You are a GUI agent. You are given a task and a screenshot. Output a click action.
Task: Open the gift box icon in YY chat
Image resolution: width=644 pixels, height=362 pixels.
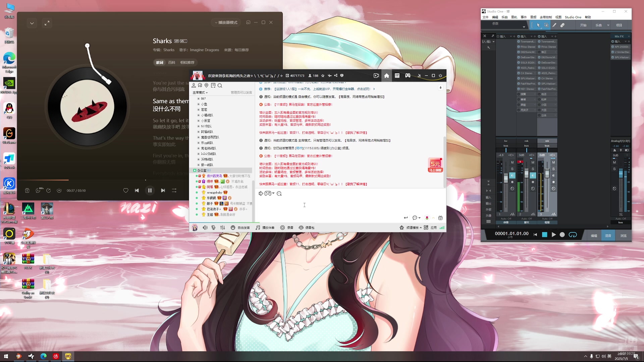tap(440, 218)
